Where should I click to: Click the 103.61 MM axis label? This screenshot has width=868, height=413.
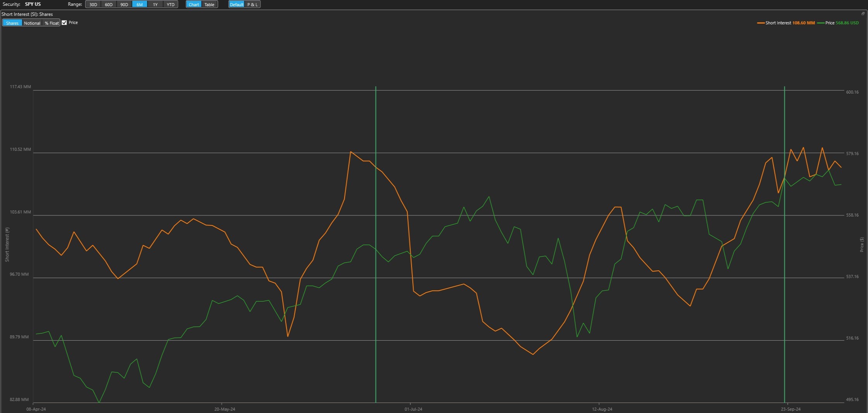pyautogui.click(x=20, y=212)
